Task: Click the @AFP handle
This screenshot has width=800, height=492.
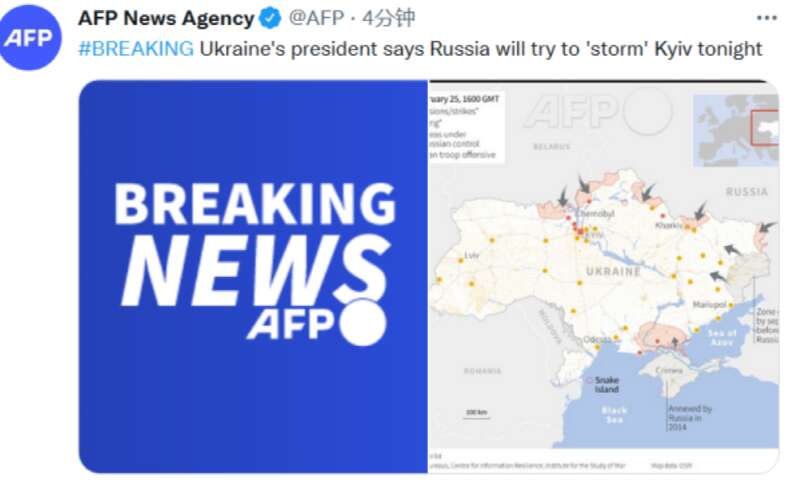Action: 316,18
